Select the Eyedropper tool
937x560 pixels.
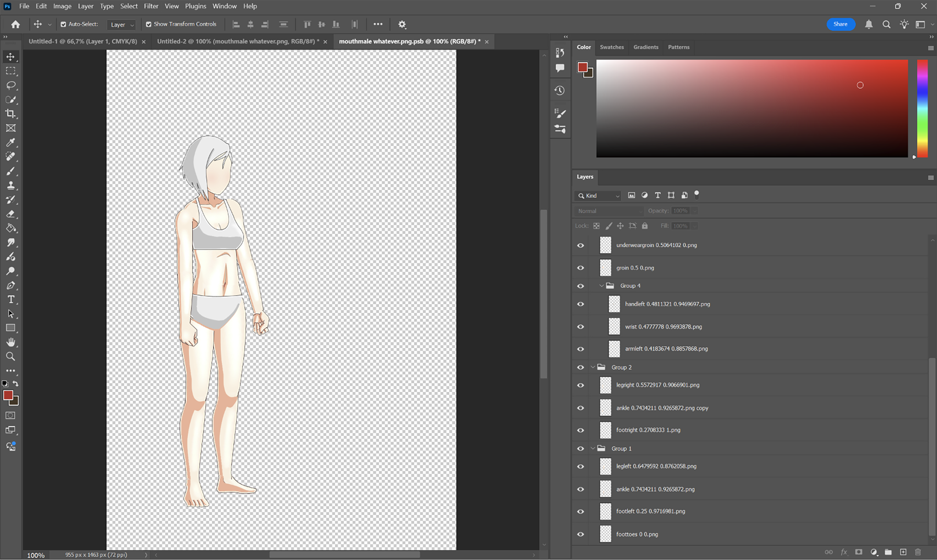11,142
